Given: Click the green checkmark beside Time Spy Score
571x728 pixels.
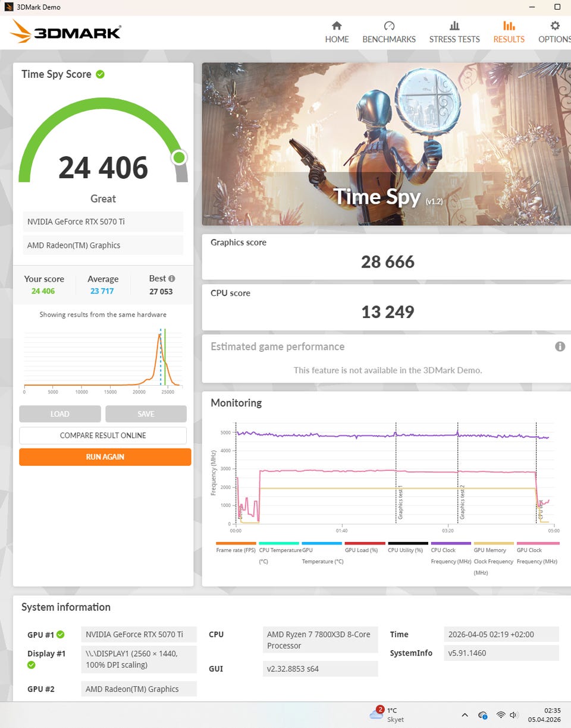Looking at the screenshot, I should (x=101, y=74).
